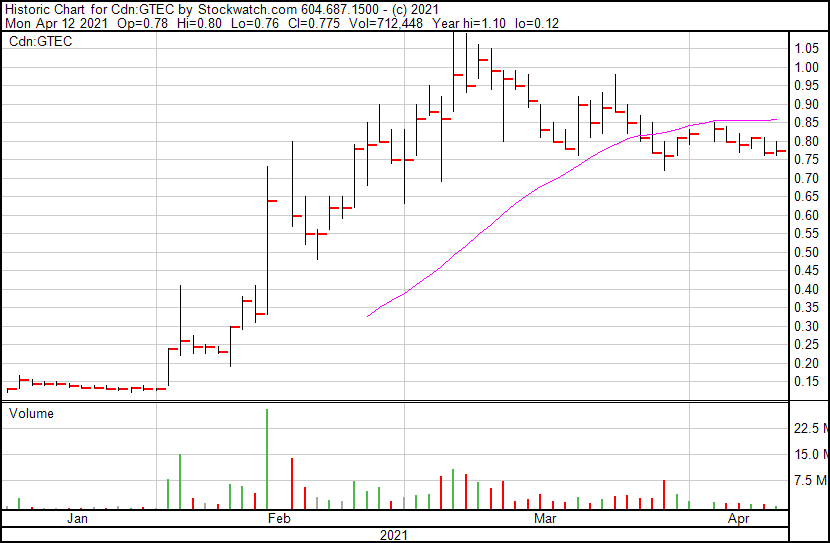Click the tall red volume bar after Feb peak

pos(292,483)
